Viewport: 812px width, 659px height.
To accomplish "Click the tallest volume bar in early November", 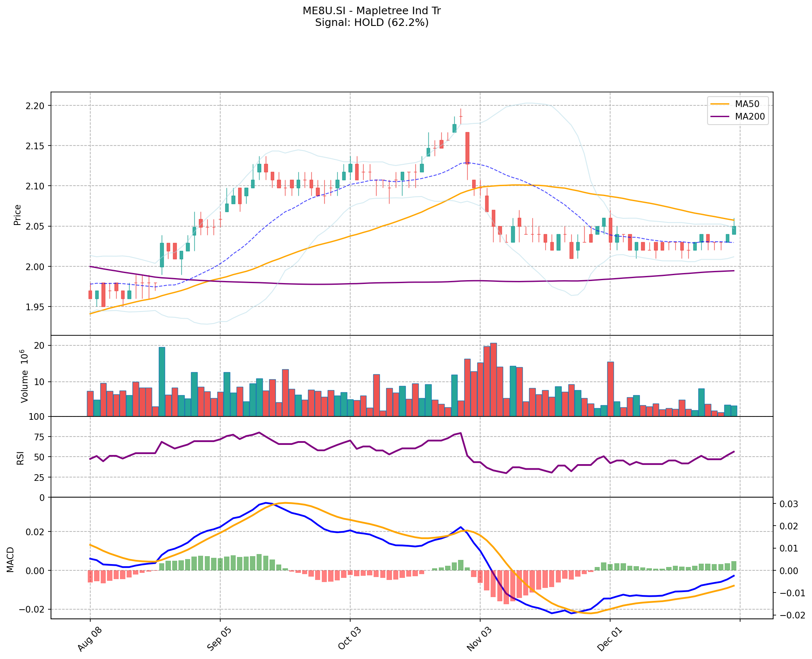I will click(x=493, y=379).
